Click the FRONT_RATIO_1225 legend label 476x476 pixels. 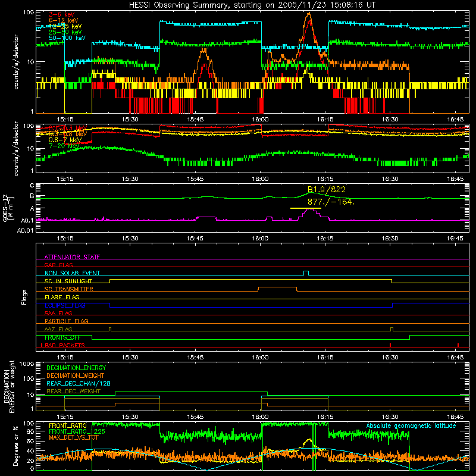click(77, 432)
